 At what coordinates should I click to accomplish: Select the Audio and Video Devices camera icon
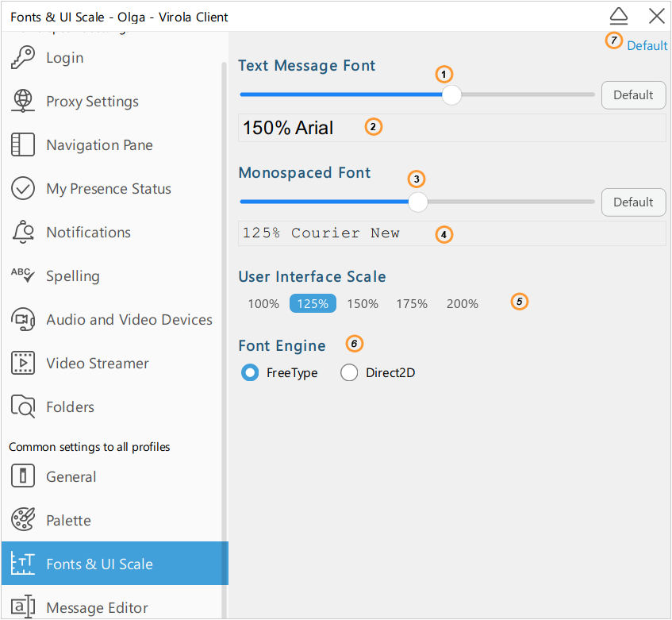pos(22,319)
